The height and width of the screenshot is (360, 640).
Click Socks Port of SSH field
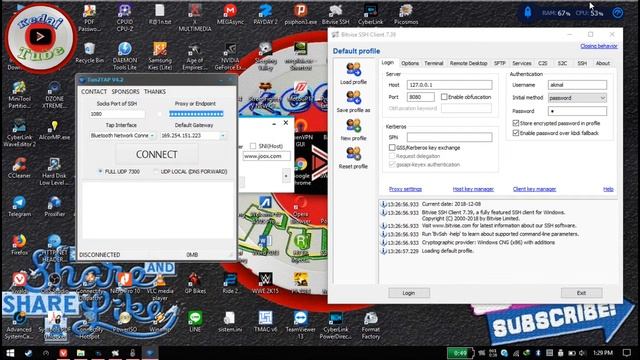pyautogui.click(x=117, y=114)
